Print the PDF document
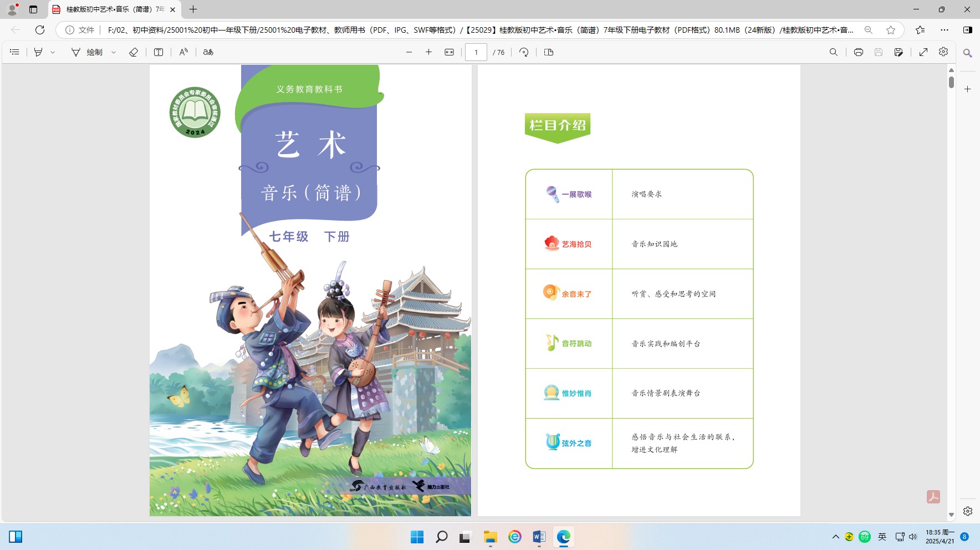This screenshot has height=550, width=980. click(x=859, y=52)
